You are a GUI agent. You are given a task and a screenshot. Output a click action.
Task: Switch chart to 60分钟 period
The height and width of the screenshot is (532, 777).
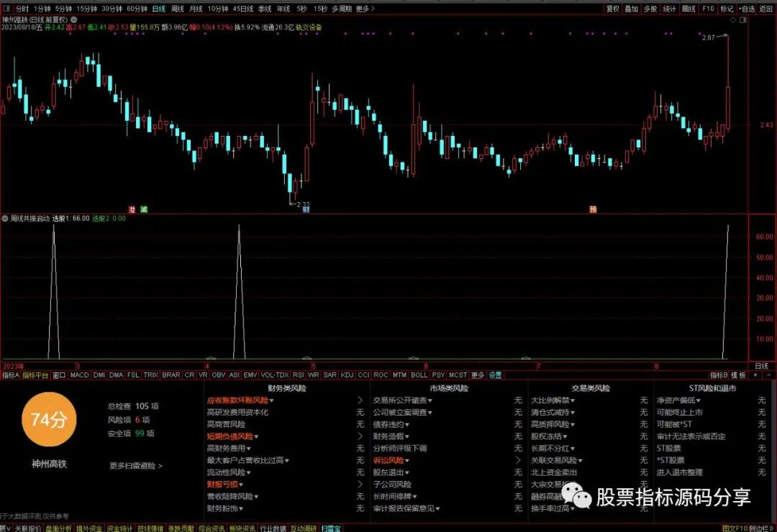coord(137,9)
